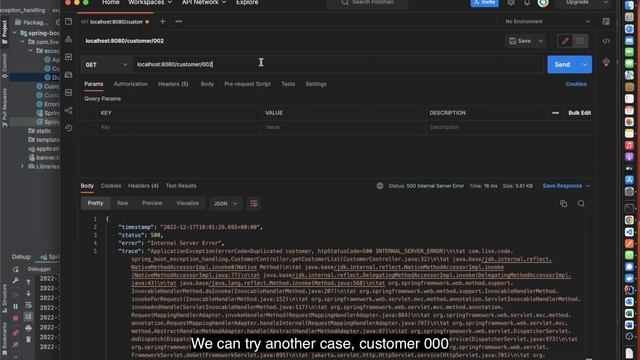
Task: Select Test Results response tab
Action: click(x=181, y=186)
